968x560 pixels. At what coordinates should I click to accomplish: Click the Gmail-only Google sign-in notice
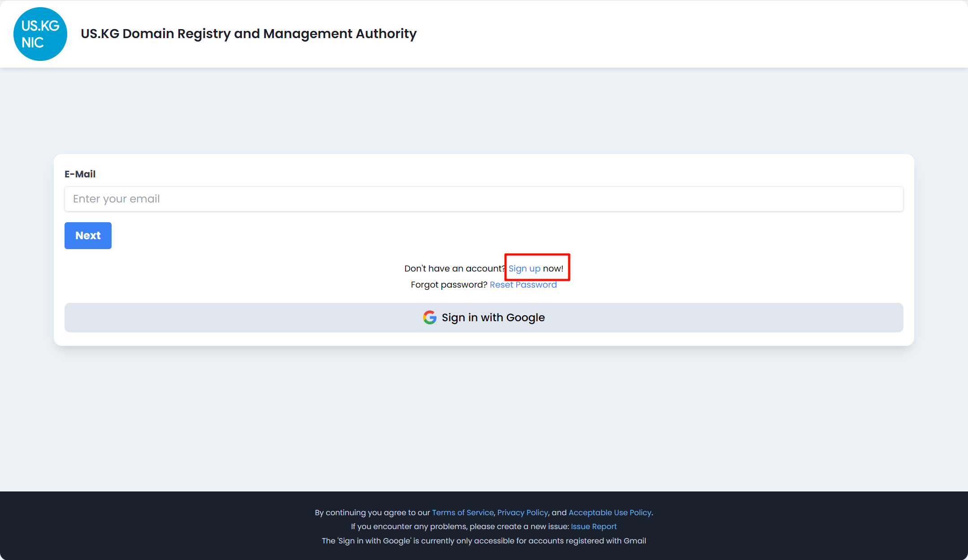484,541
